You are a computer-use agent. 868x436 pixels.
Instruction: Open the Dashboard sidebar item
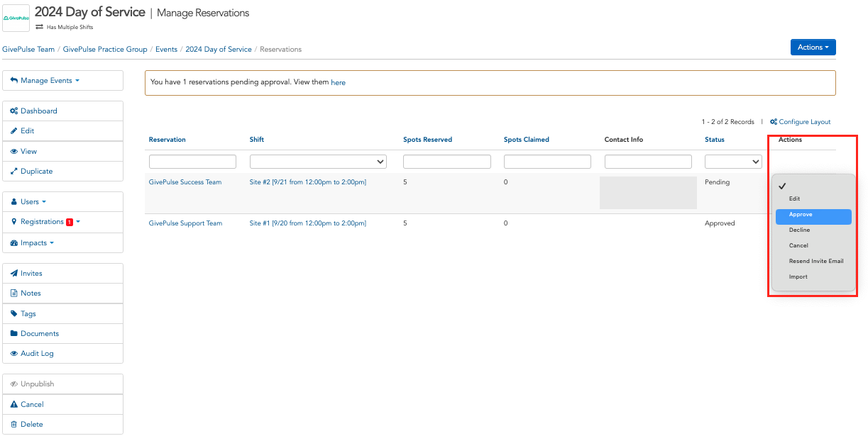pyautogui.click(x=62, y=111)
